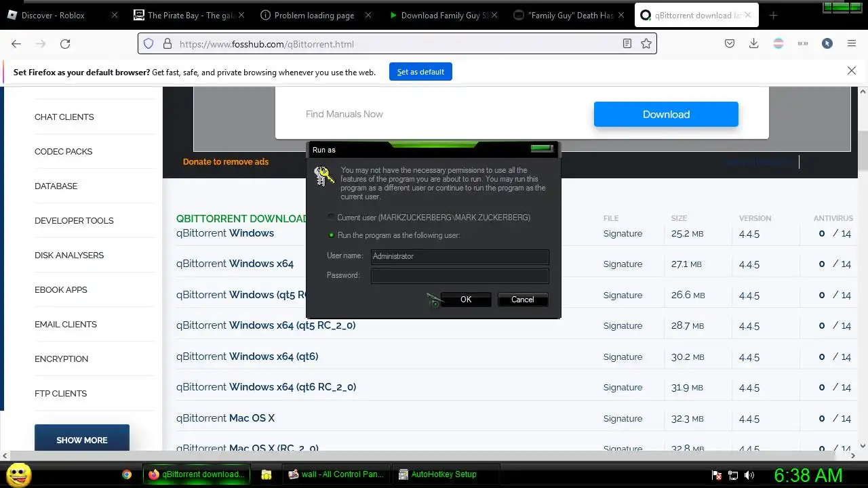Click the 6:38 AM taskbar clock

[x=808, y=475]
